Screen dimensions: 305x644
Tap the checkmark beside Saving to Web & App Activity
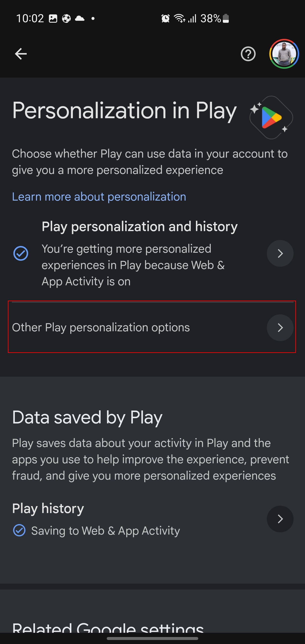click(19, 530)
